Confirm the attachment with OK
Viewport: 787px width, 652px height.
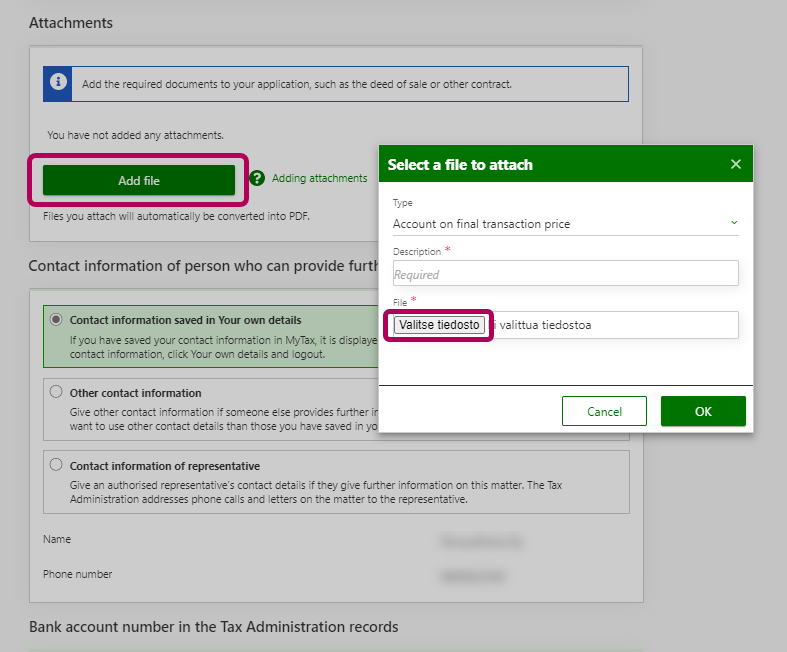point(703,411)
